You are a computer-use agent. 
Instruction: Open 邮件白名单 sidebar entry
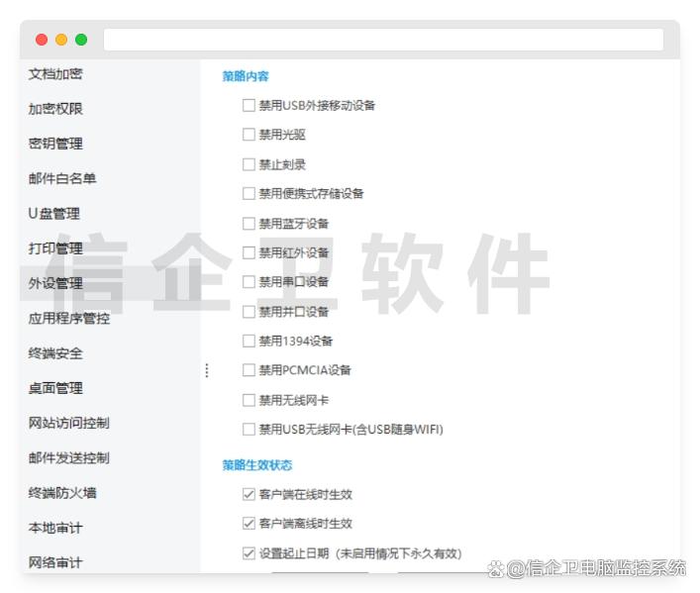click(x=62, y=178)
